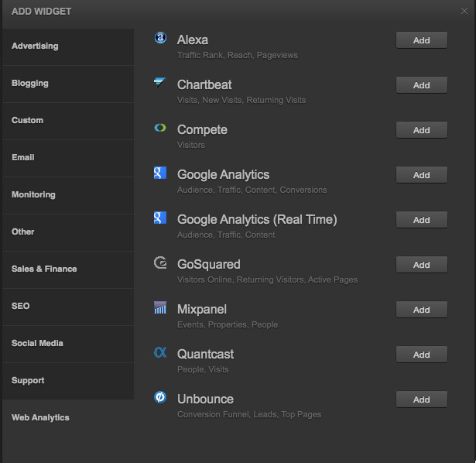Select the Web Analytics category
The image size is (476, 463).
point(68,418)
